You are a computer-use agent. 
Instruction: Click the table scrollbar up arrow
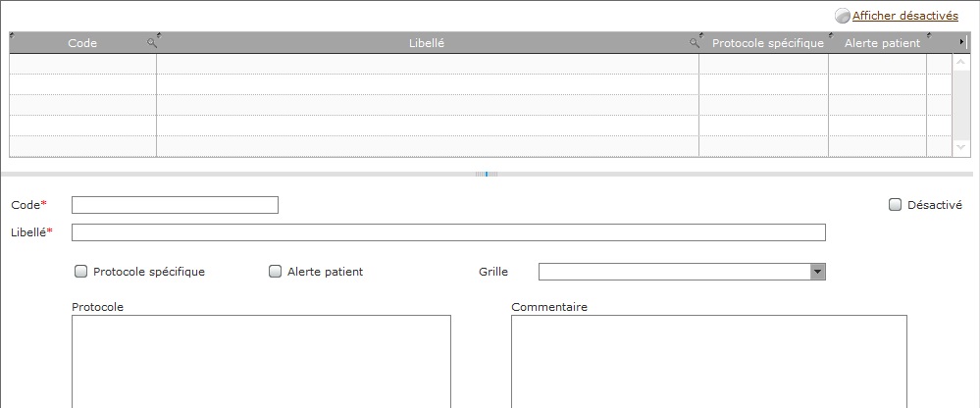960,63
